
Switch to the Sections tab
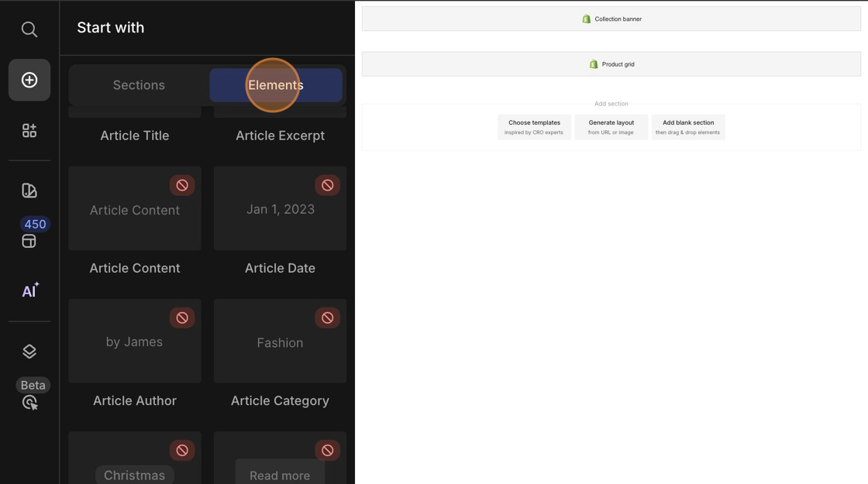pyautogui.click(x=139, y=85)
